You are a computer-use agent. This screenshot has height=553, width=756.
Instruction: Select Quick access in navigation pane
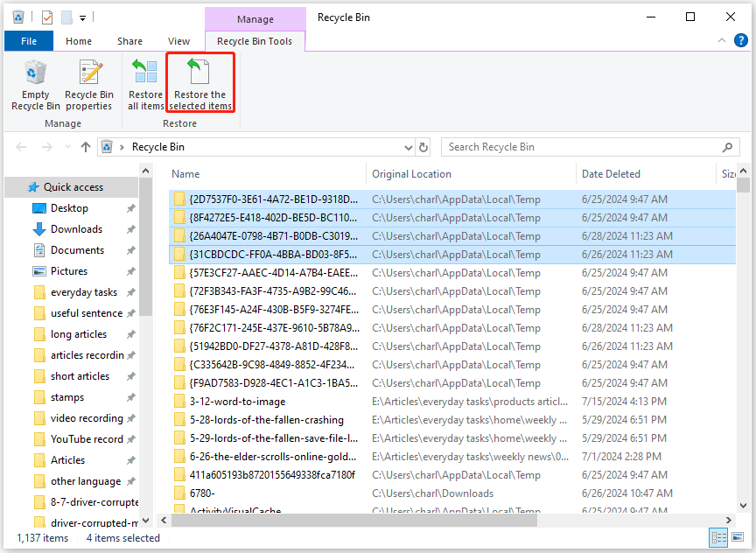tap(73, 187)
